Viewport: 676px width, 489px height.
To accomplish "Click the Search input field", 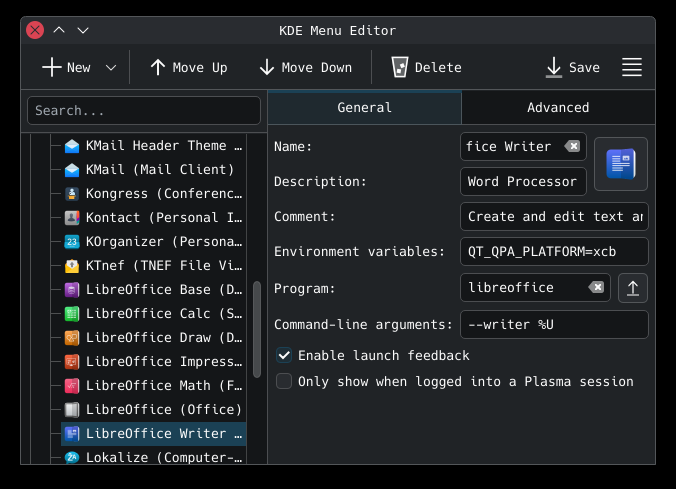I will click(144, 111).
